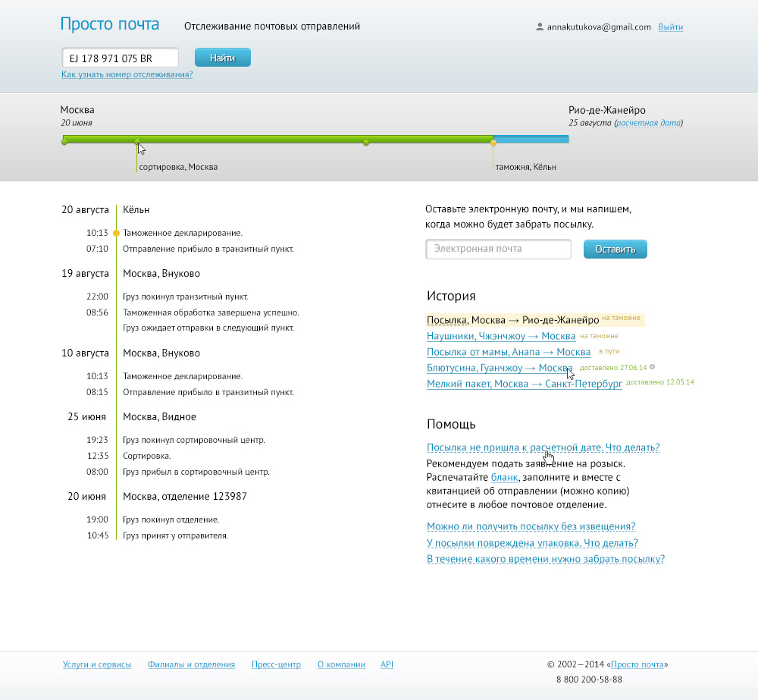Select the yellow 'таможня, Кёльн' marker on the bar
The height and width of the screenshot is (700, 758).
pyautogui.click(x=493, y=142)
